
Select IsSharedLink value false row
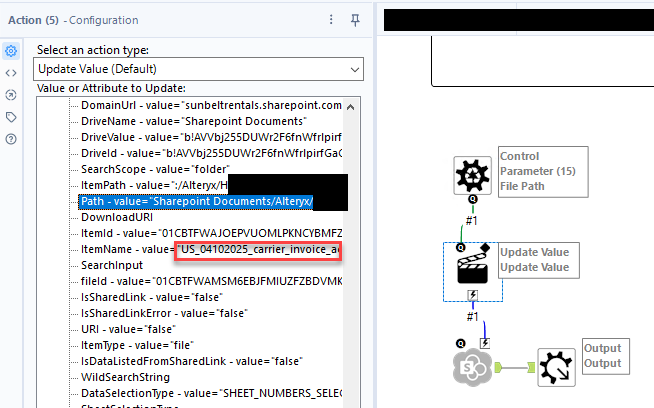[x=152, y=297]
